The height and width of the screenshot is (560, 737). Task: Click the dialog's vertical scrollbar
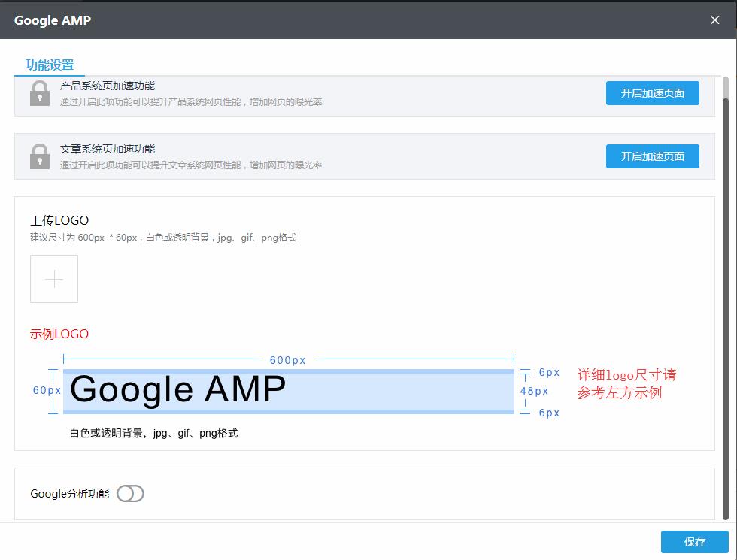coord(726,301)
